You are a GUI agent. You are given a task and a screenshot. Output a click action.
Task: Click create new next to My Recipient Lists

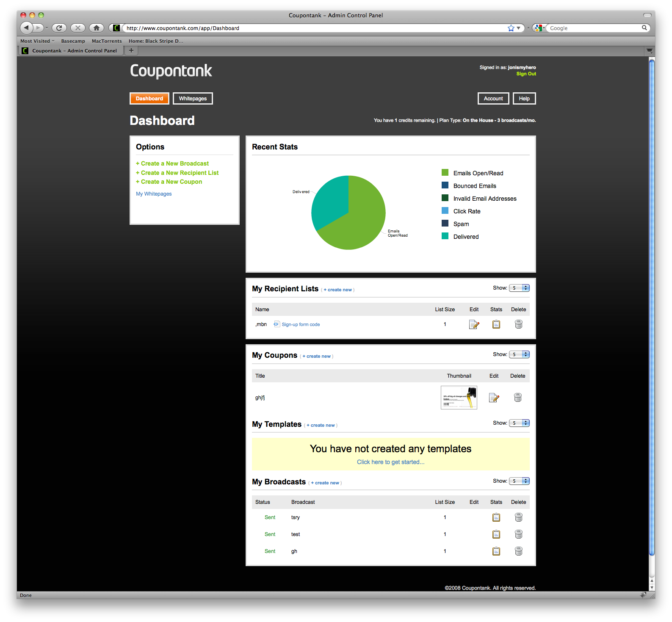click(338, 290)
